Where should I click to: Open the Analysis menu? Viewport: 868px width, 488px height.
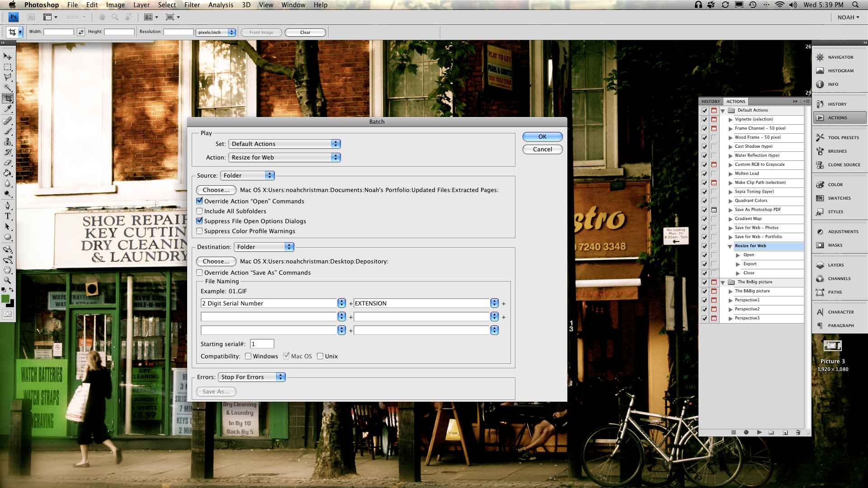point(221,5)
